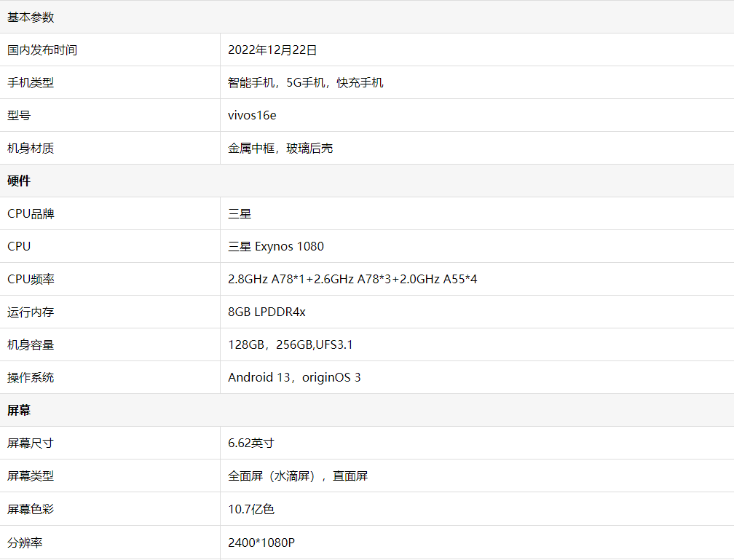Click the 三星 Exynos 1080 CPU name

(276, 246)
